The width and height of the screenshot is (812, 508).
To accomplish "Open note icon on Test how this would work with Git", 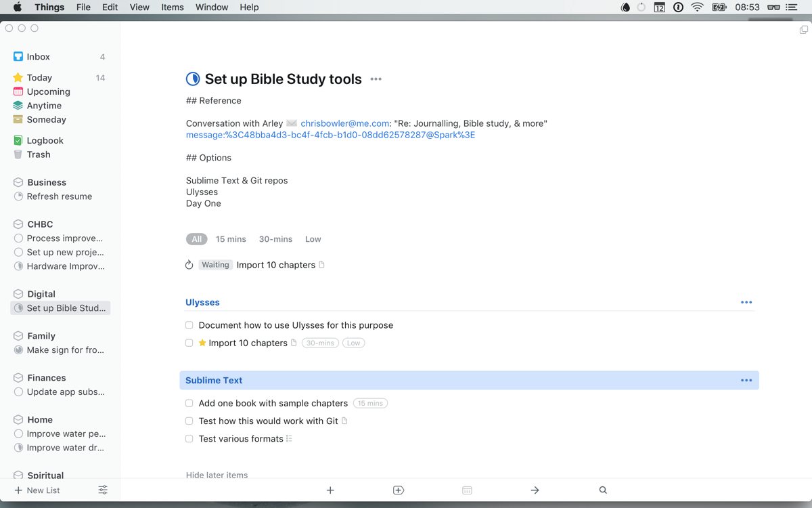I will click(x=344, y=421).
